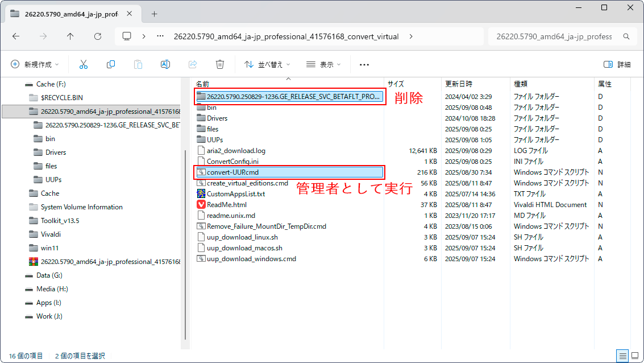
Task: Click the CustomAppsList.txt file icon
Action: click(x=201, y=193)
